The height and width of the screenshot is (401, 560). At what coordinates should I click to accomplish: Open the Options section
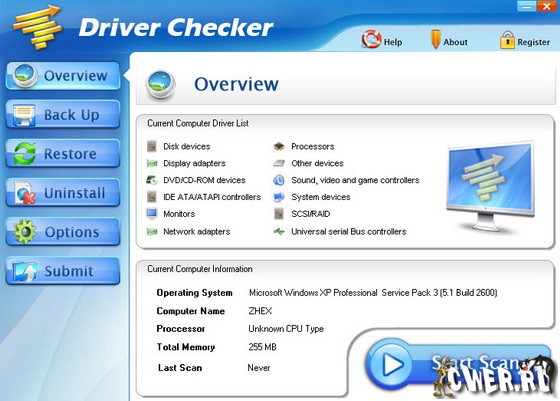pos(63,232)
